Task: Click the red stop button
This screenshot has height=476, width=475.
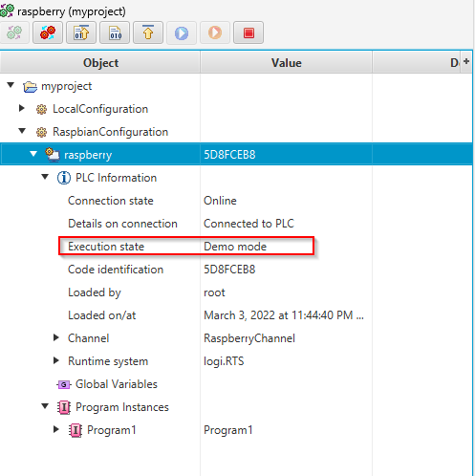Action: 248,32
